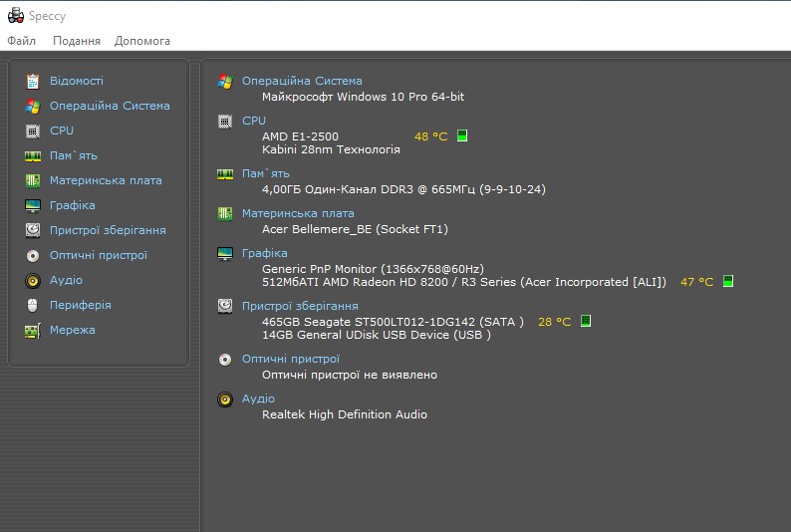Screen dimensions: 791x532
Task: Open the CPU heading link in summary
Action: tap(254, 121)
